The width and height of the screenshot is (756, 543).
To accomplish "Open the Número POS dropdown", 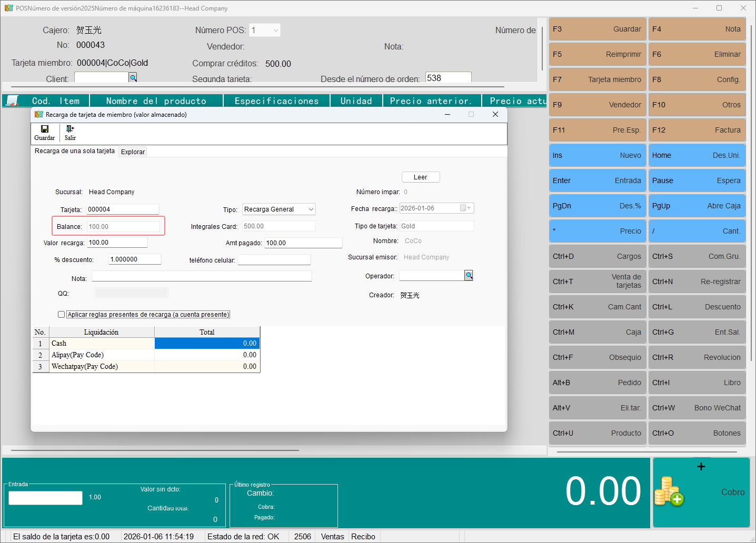I will pyautogui.click(x=275, y=31).
